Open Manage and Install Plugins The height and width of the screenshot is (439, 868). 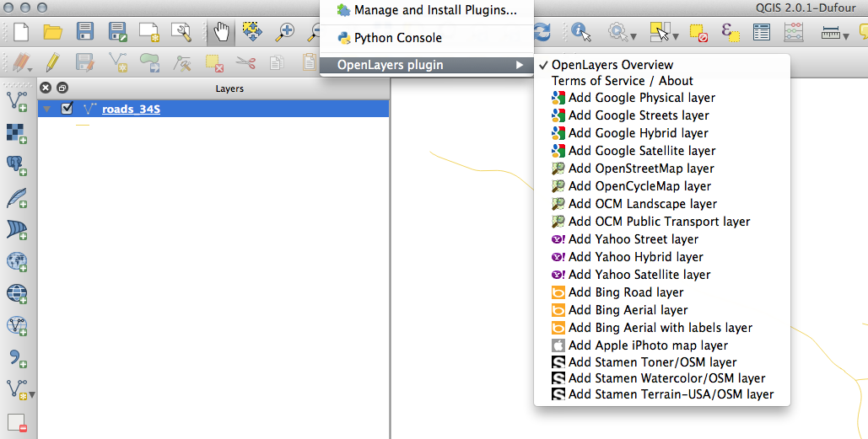434,10
